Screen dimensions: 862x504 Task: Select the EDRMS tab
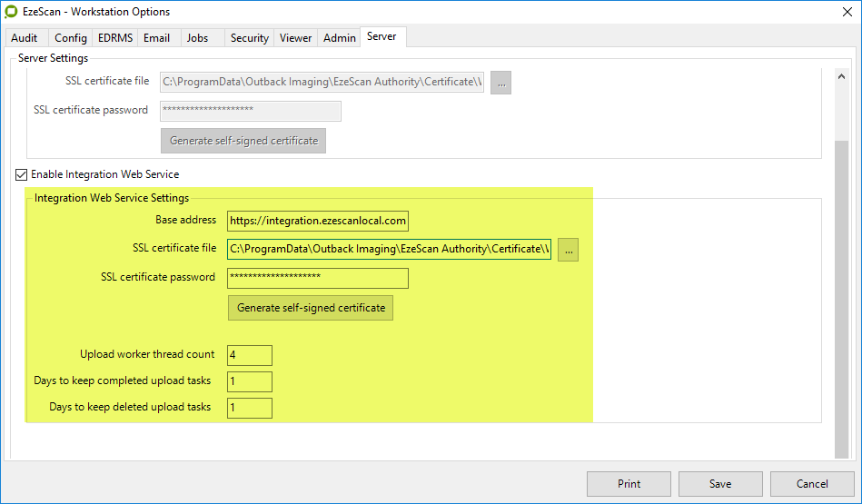click(114, 38)
